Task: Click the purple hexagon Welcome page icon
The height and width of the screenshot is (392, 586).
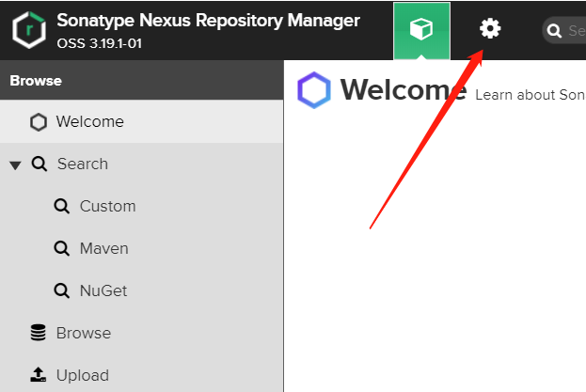Action: pos(314,90)
